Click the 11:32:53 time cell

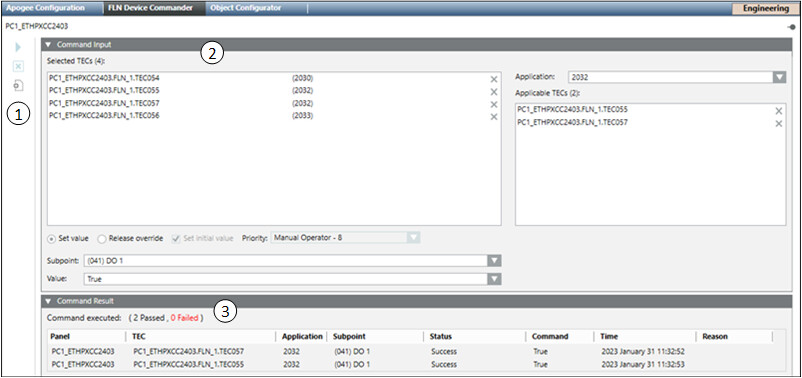643,365
